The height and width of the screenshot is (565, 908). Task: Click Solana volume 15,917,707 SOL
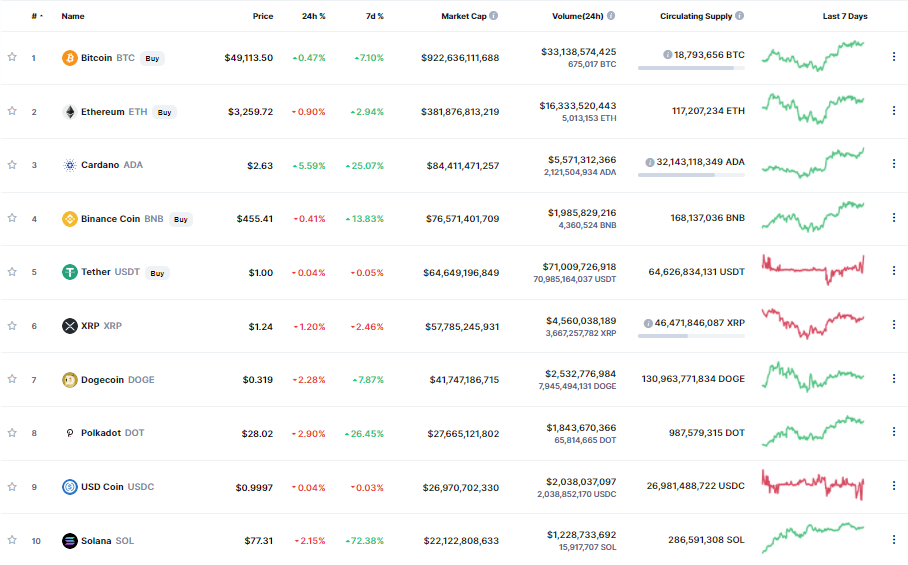(587, 547)
